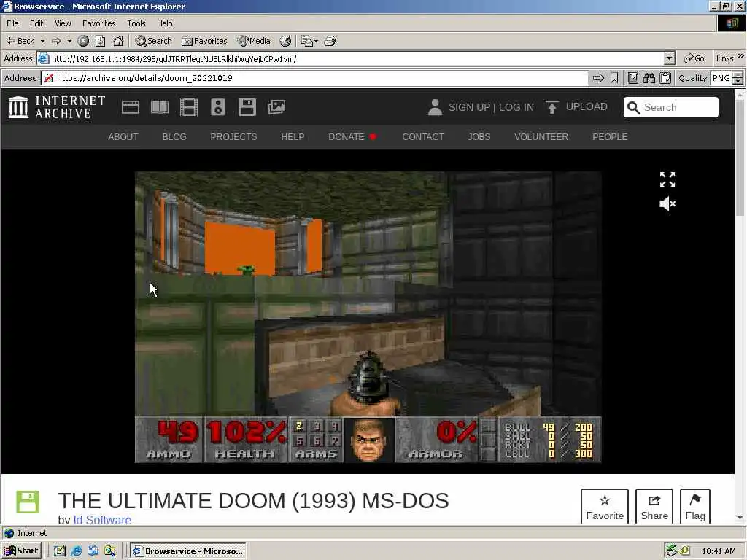Image resolution: width=747 pixels, height=560 pixels.
Task: Open the Software floppy icon
Action: (x=247, y=107)
